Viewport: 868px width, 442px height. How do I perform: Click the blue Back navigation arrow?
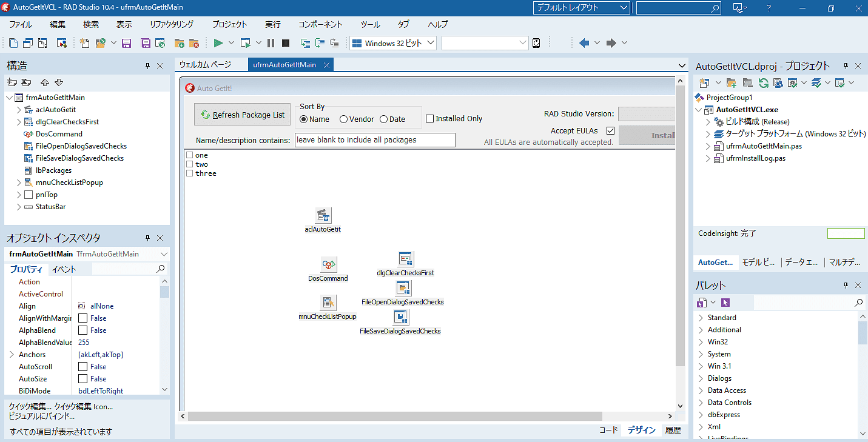click(584, 43)
